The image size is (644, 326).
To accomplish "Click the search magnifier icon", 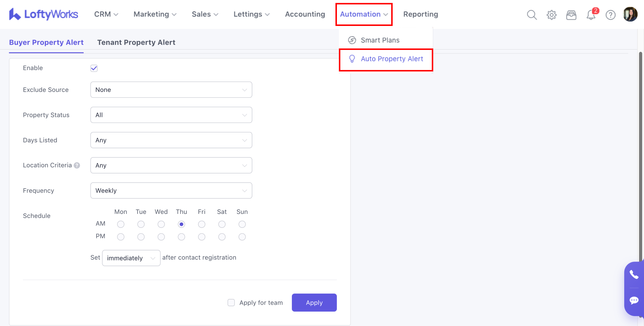I will [532, 14].
